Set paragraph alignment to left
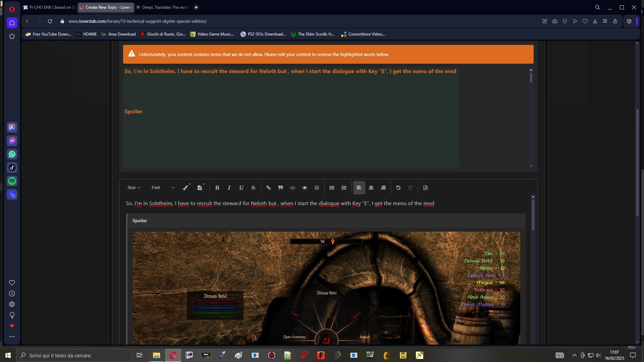Viewport: 644px width, 362px height. 359,188
